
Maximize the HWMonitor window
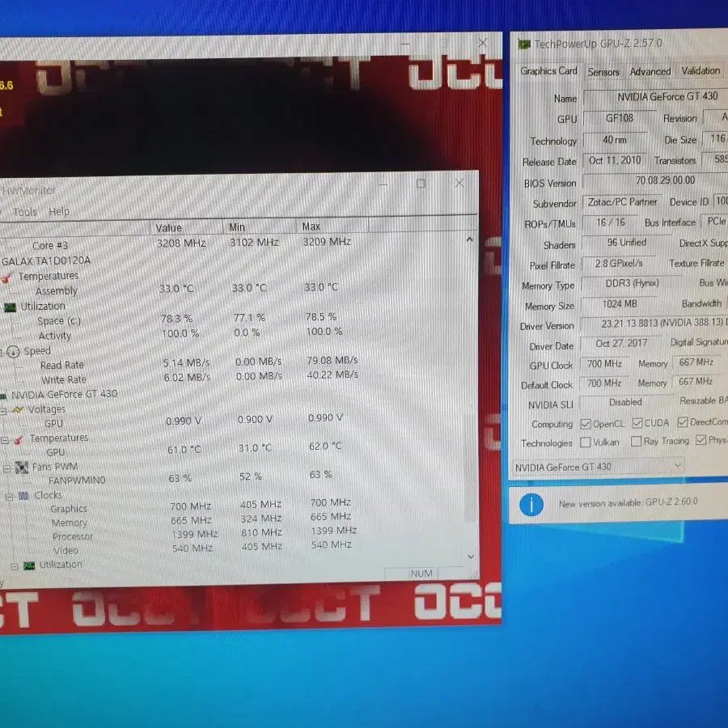(x=421, y=184)
